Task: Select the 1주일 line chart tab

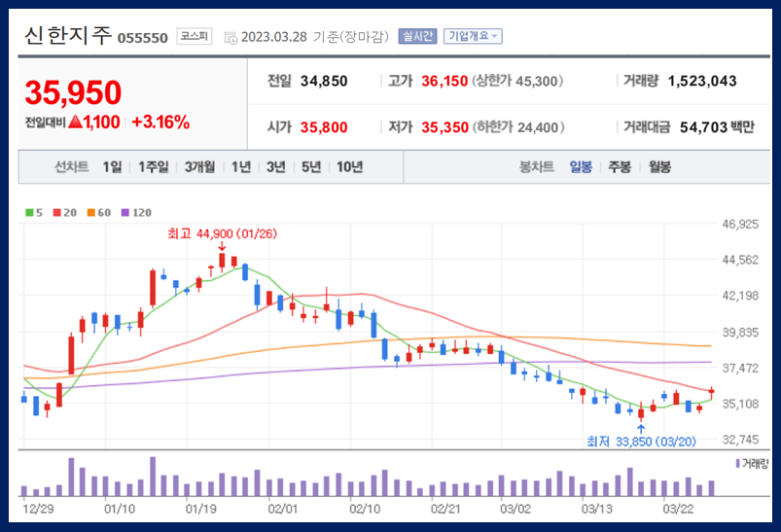Action: 154,167
